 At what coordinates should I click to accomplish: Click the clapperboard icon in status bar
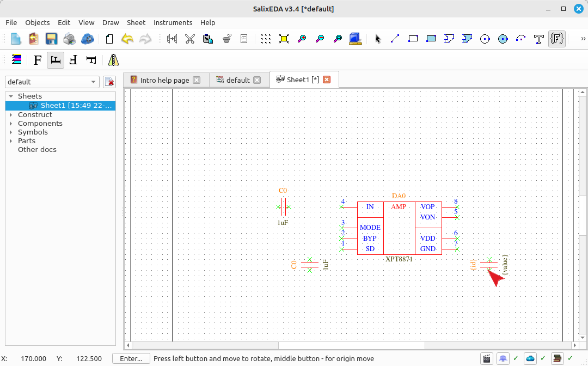coord(486,358)
